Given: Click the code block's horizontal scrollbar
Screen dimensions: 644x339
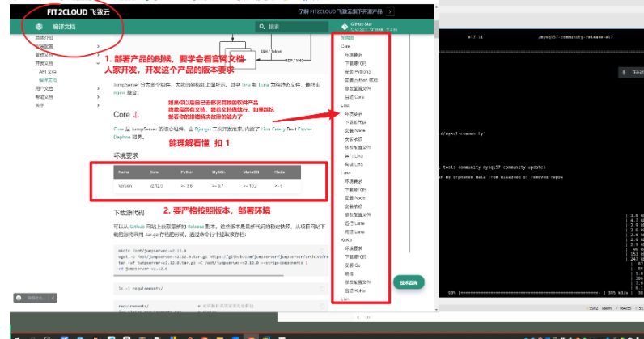Looking at the screenshot, I should point(199,276).
